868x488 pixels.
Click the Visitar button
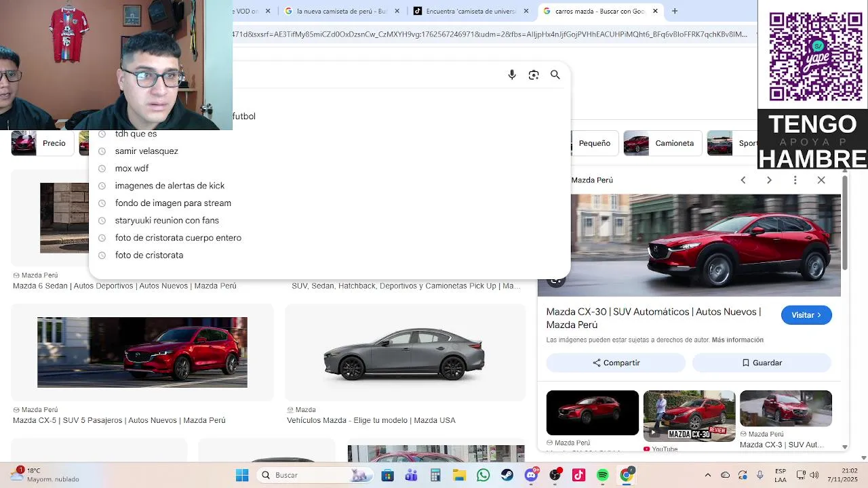pos(806,315)
